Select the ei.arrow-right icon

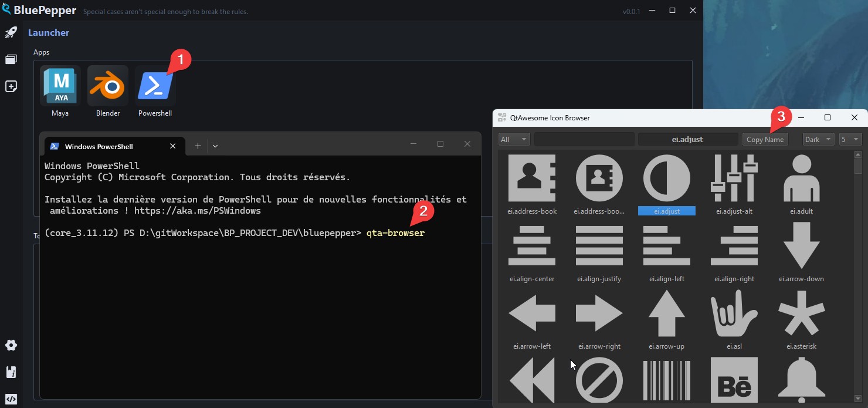click(599, 313)
